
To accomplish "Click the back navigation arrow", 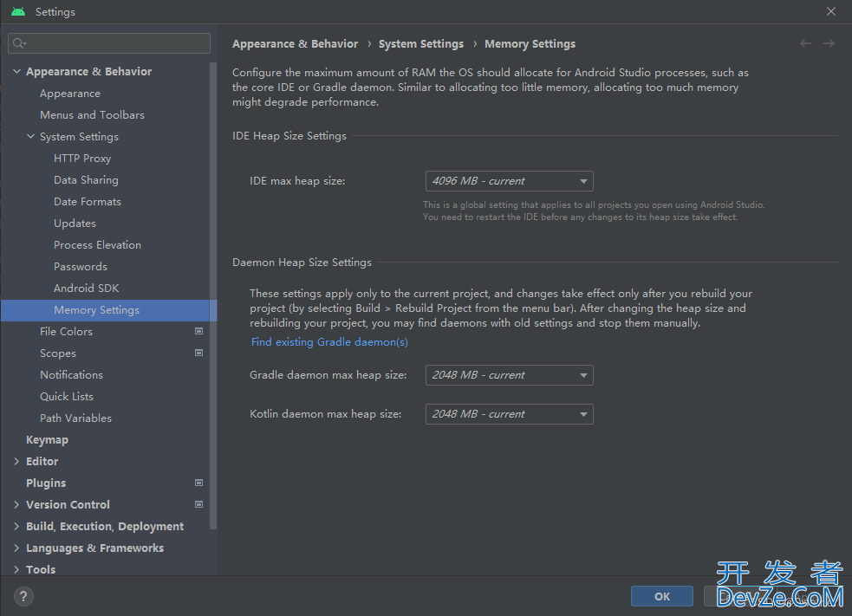I will [x=805, y=43].
